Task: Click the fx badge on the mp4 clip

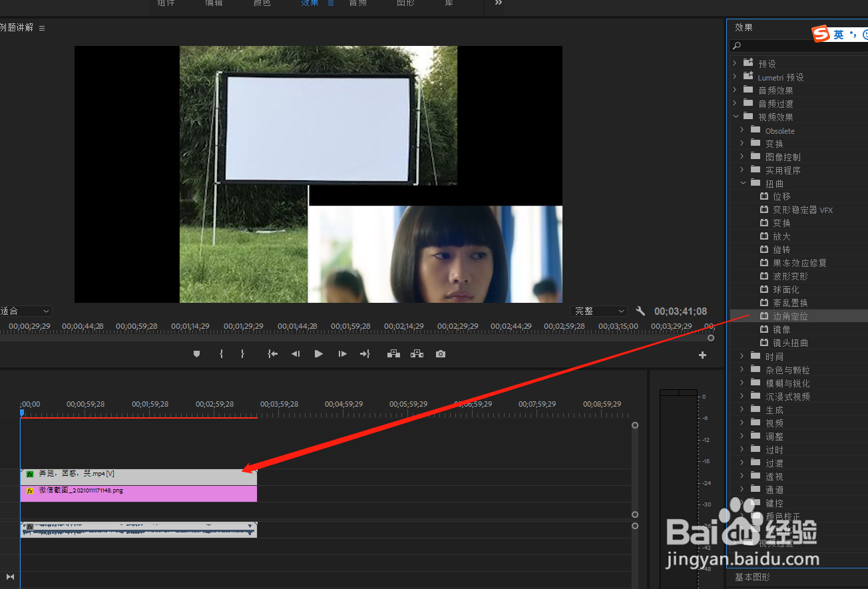Action: [x=30, y=475]
